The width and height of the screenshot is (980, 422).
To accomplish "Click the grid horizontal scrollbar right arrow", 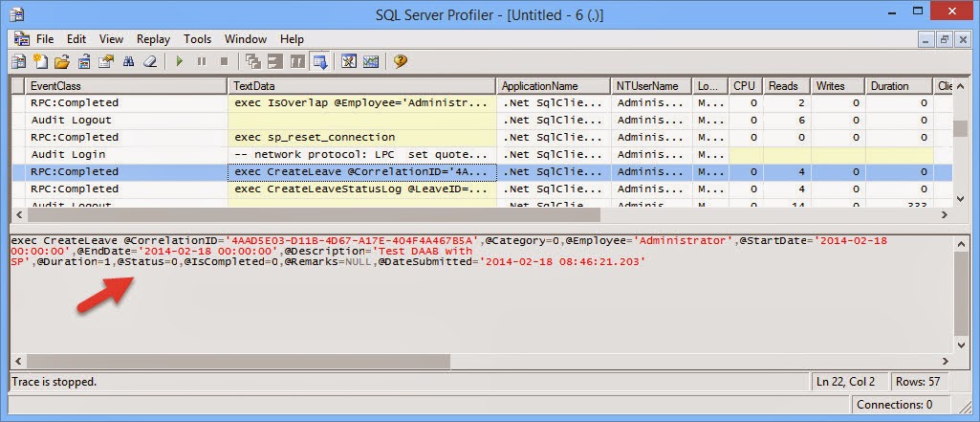I will 945,215.
